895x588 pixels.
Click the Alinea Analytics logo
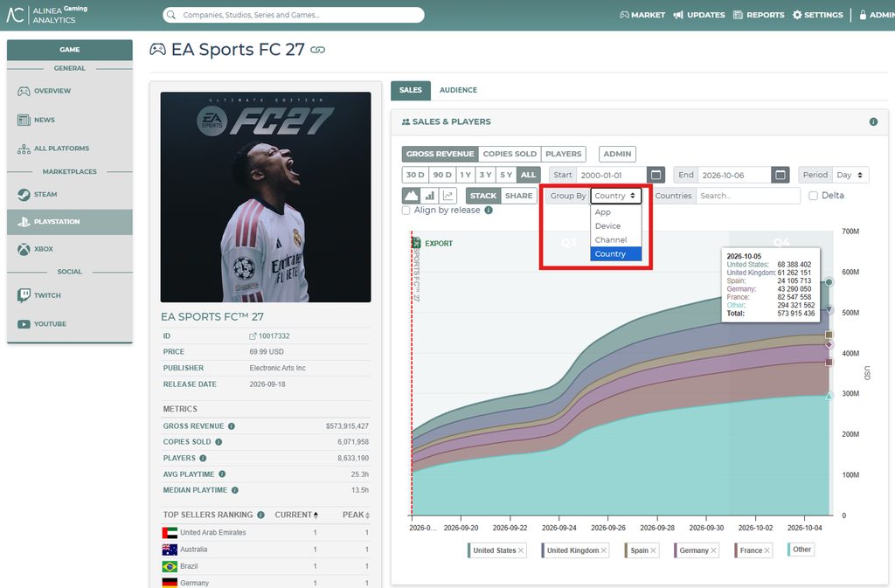click(47, 15)
